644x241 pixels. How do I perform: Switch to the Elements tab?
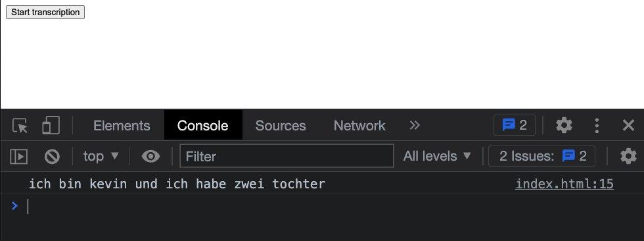pos(122,125)
